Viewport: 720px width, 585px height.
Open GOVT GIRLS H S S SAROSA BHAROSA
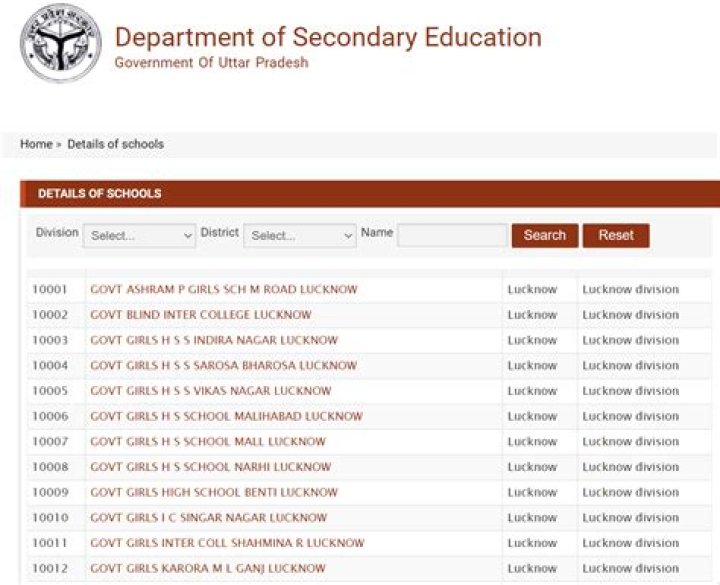(223, 366)
